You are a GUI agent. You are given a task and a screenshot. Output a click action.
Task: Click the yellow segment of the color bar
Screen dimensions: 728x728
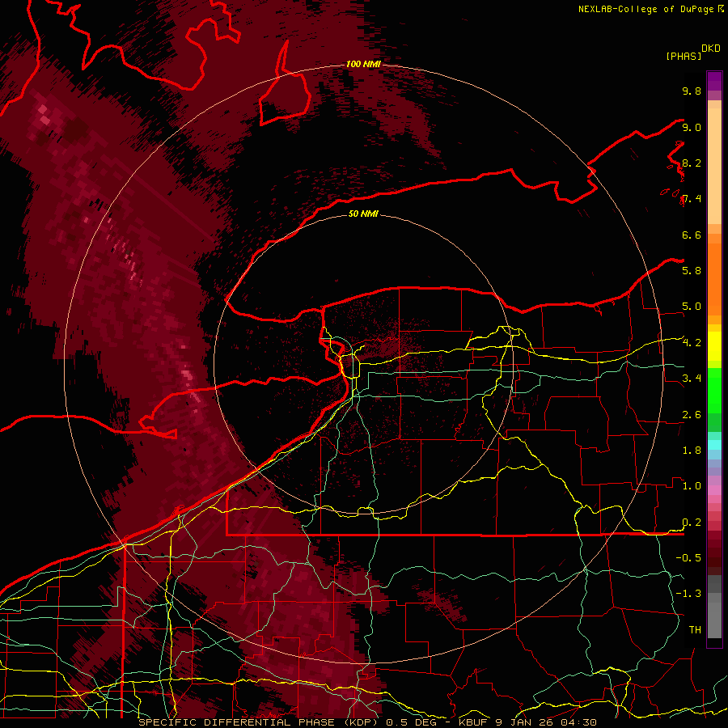click(714, 346)
